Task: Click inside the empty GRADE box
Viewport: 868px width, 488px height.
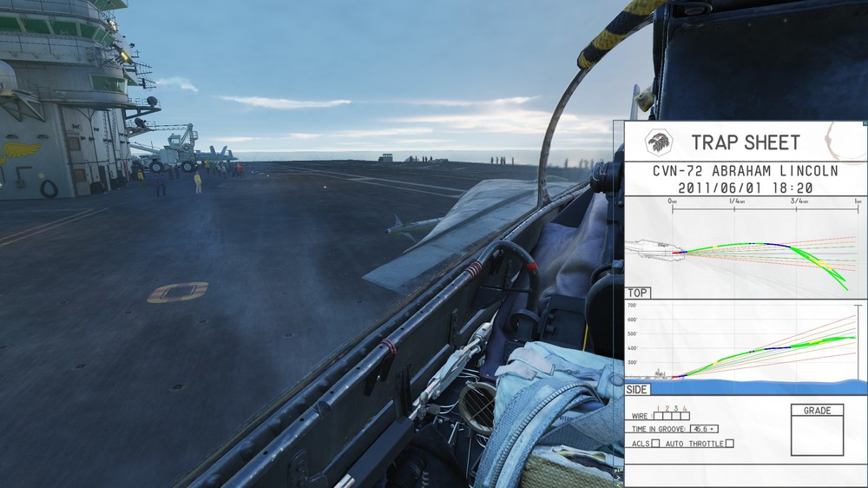Action: 817,435
